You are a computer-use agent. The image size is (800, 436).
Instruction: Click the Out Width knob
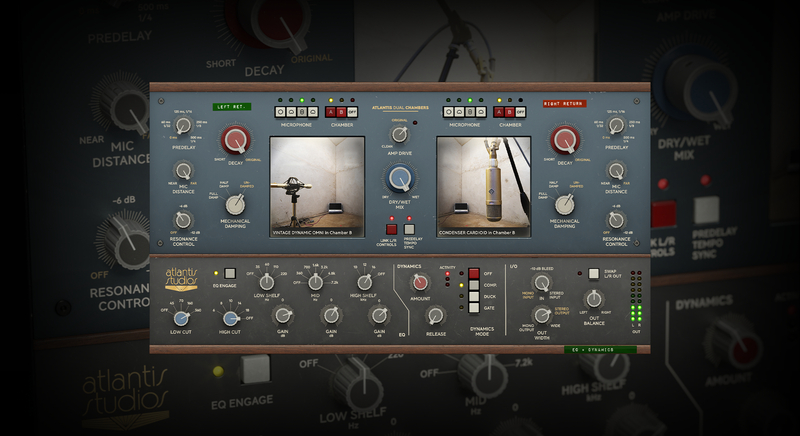[x=542, y=316]
